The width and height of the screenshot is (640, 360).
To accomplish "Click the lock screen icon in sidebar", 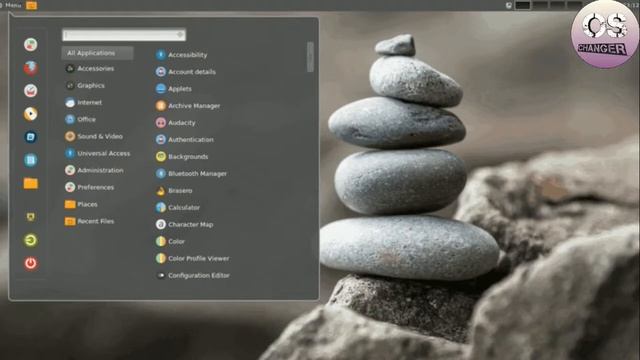I will click(x=31, y=217).
